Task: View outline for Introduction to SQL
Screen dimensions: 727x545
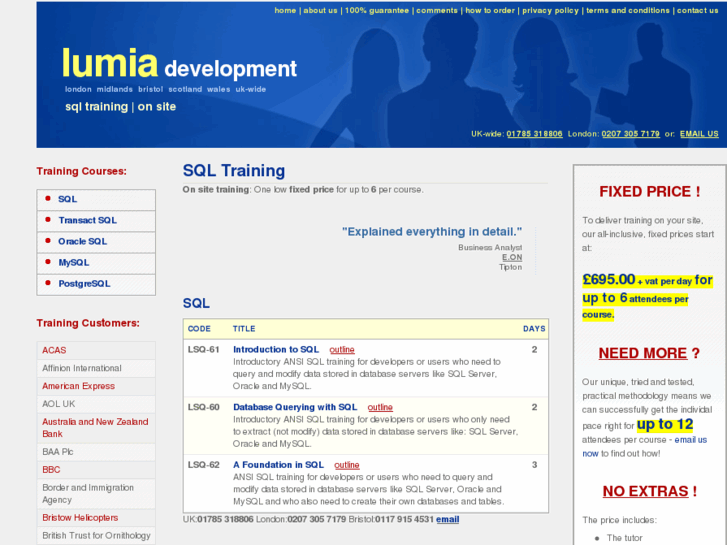Action: [342, 350]
